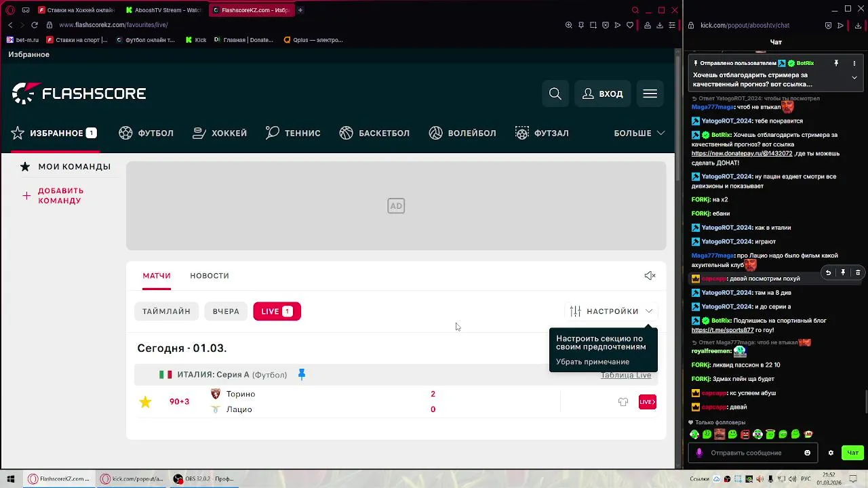The width and height of the screenshot is (868, 488).
Task: Open the bet-m.ru bookmark
Action: 22,40
